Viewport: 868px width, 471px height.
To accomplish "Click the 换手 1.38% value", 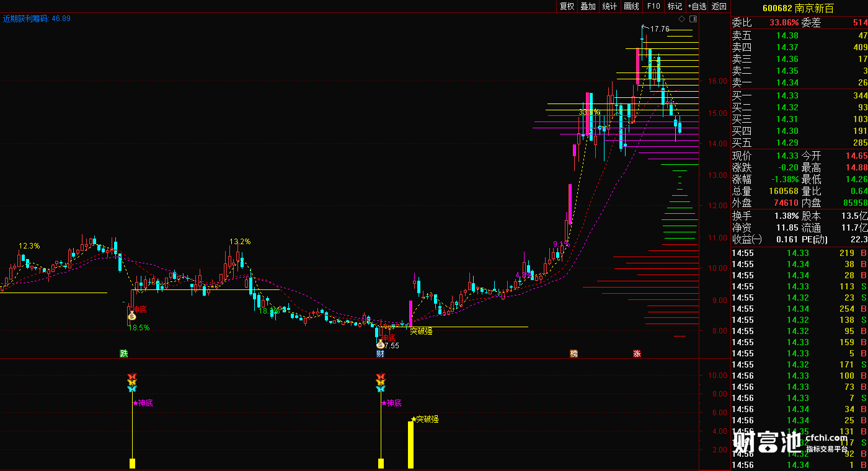I will tap(785, 216).
